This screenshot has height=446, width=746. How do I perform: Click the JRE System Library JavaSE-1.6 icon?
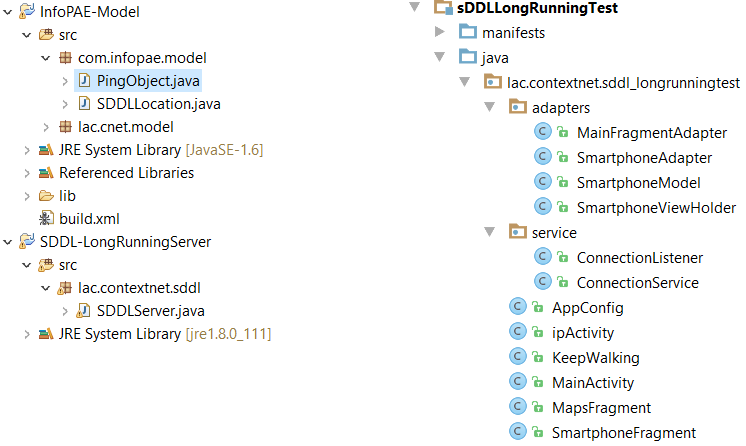click(x=46, y=150)
